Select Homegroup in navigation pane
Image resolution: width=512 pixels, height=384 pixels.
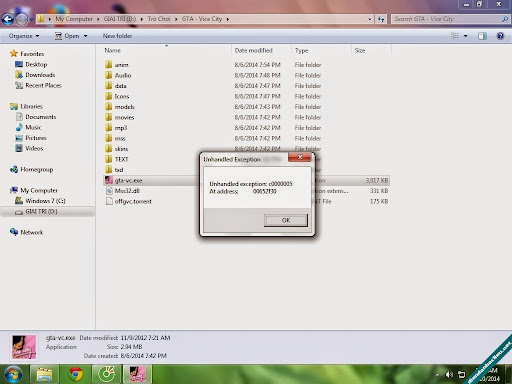coord(31,169)
